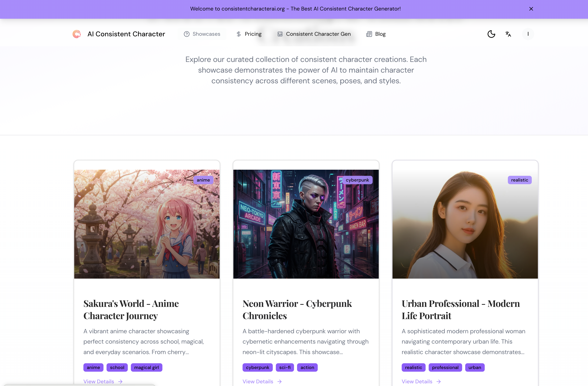This screenshot has width=588, height=386.
Task: View Details of Sakura's World showcase
Action: click(99, 382)
